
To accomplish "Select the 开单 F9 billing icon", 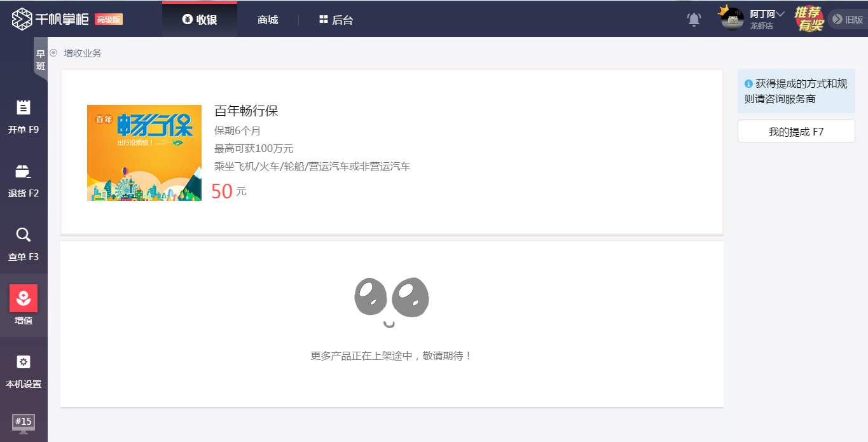I will click(x=24, y=107).
